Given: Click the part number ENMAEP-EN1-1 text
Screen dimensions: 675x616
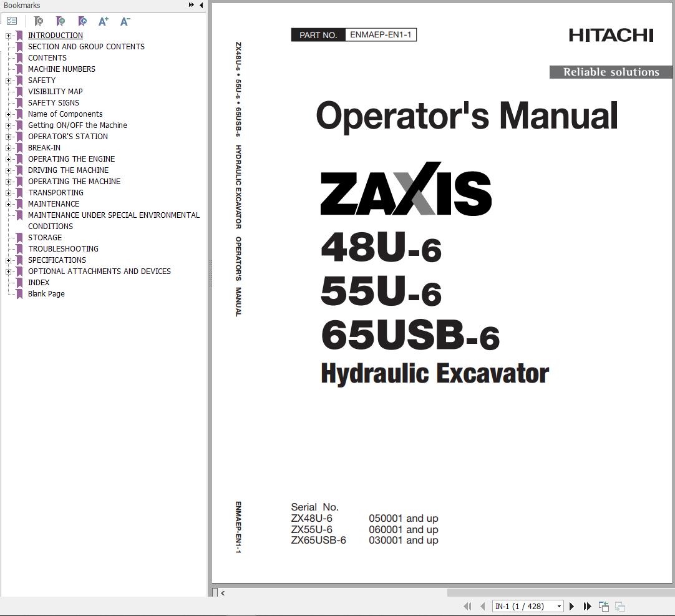Looking at the screenshot, I should [x=381, y=34].
